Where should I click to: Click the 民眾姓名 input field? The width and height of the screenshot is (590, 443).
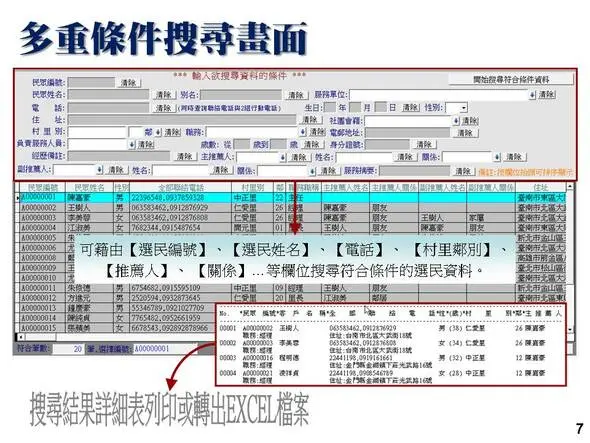pyautogui.click(x=108, y=94)
